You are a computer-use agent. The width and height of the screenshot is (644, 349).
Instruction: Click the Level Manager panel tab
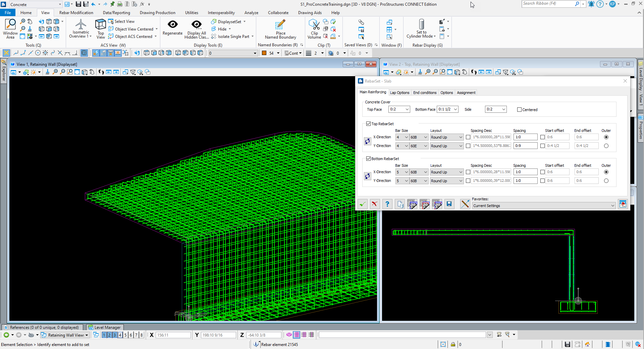(x=105, y=328)
